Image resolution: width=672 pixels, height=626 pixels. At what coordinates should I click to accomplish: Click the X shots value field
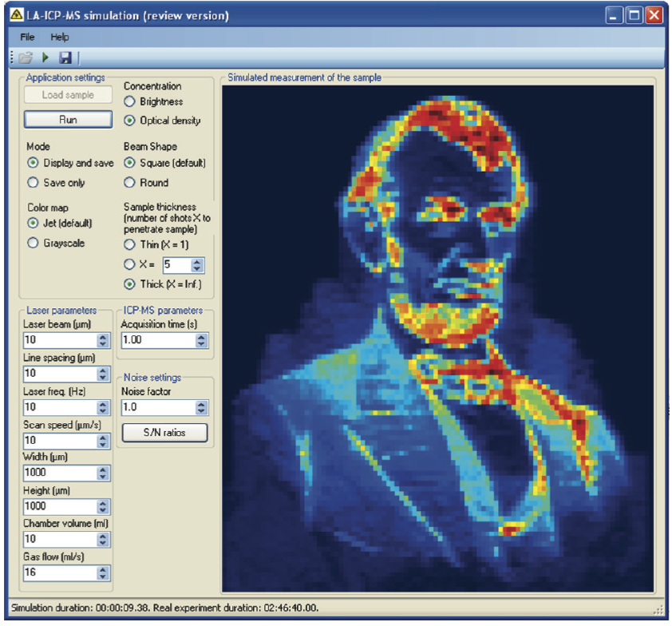176,265
